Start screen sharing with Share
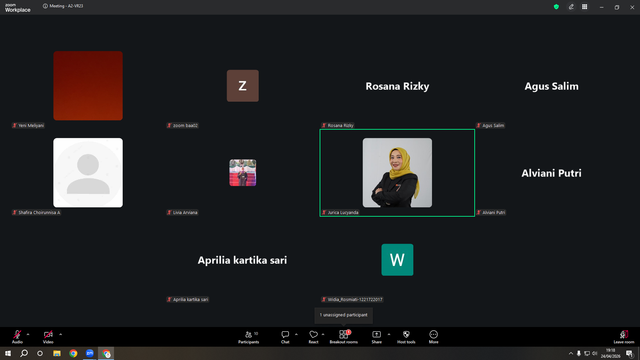 coord(376,337)
